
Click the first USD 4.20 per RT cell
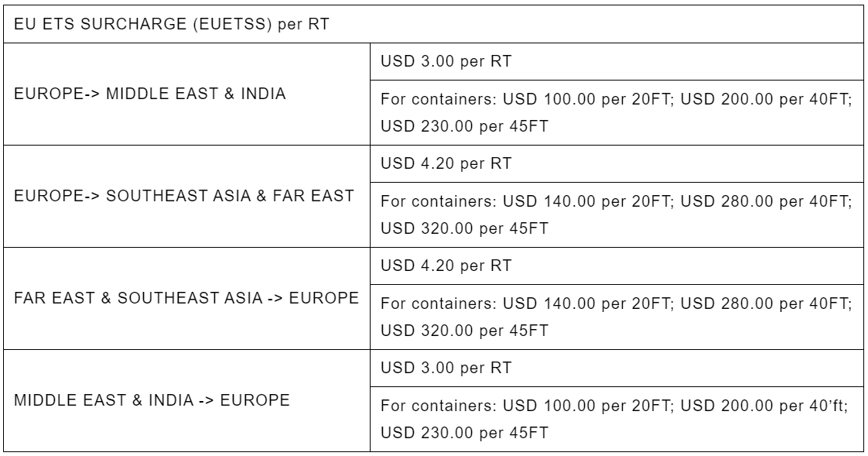point(617,163)
